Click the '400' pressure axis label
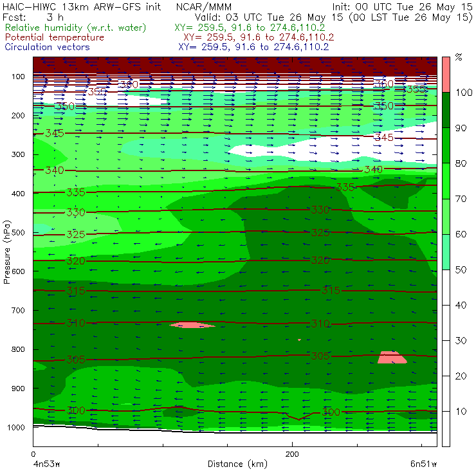The image size is (476, 476). tap(18, 194)
